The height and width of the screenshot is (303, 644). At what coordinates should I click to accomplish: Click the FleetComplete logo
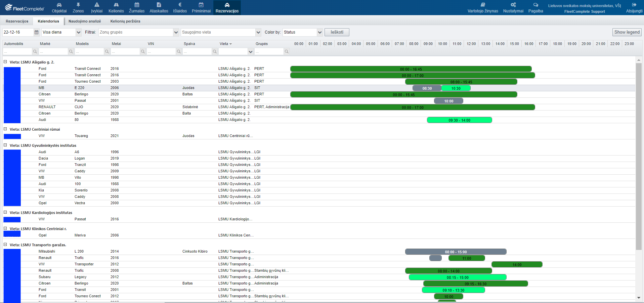coord(25,8)
